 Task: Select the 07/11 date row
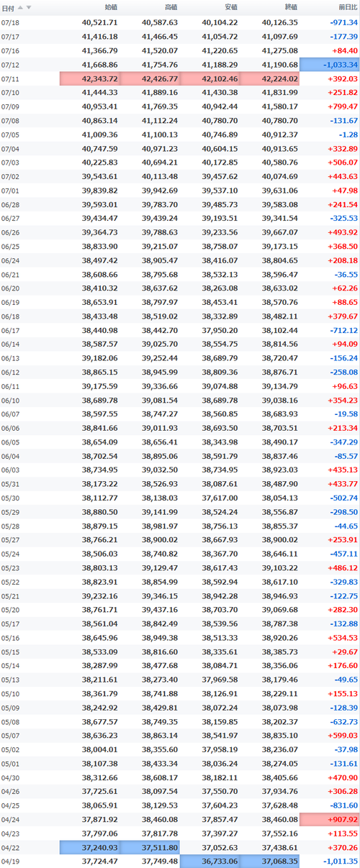pos(180,79)
